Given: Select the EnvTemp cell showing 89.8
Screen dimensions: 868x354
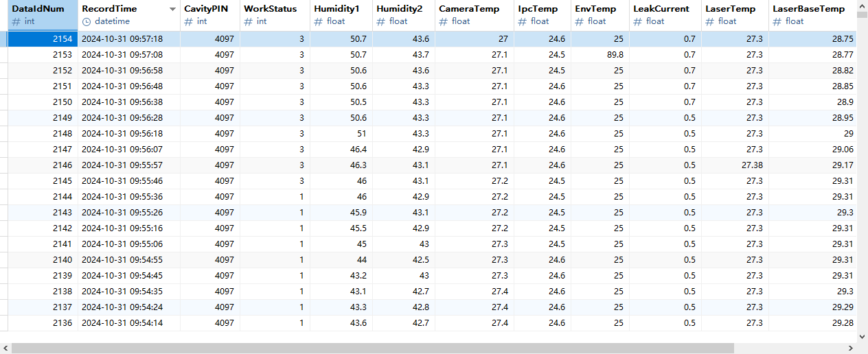Looking at the screenshot, I should point(599,54).
